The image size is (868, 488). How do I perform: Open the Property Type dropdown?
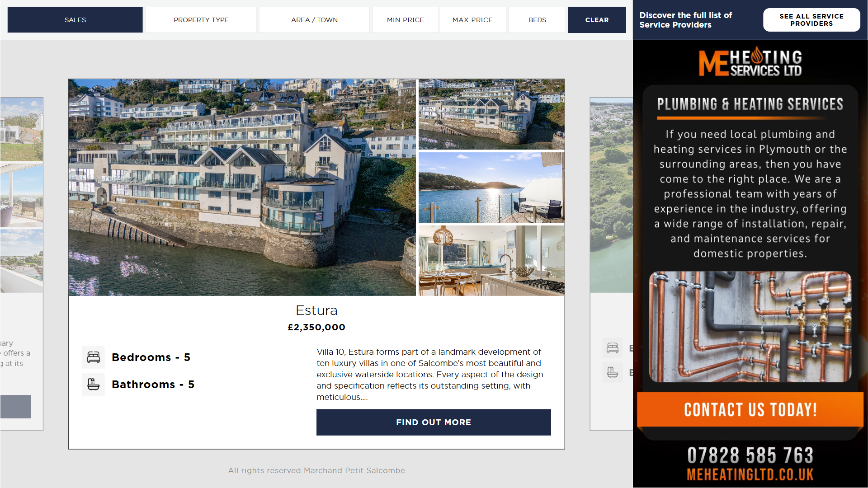click(201, 20)
